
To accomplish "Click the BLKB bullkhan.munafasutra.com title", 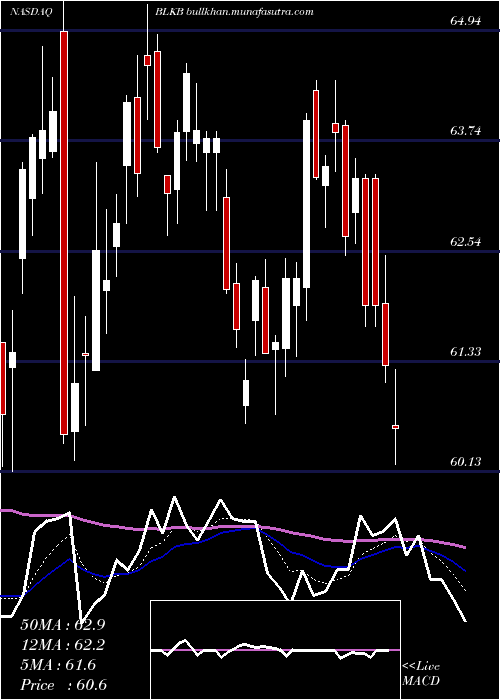I will click(234, 12).
